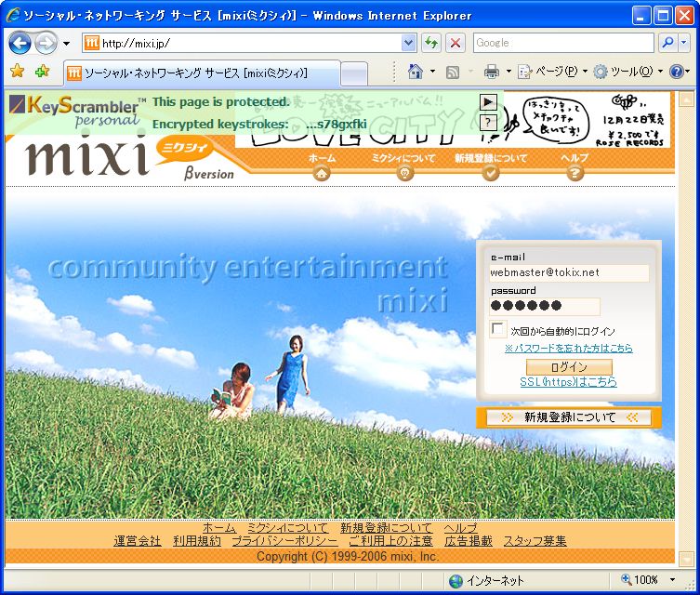
Task: Go back with the browser Back arrow
Action: point(20,44)
